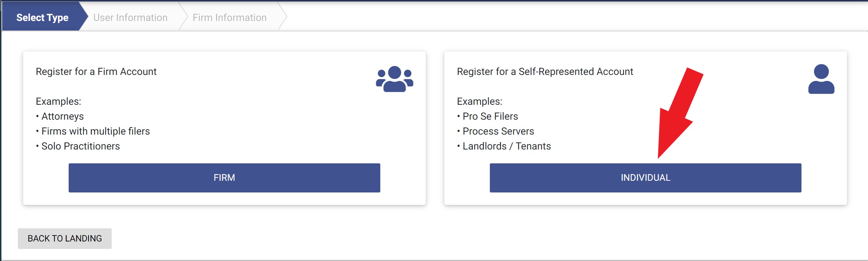Image resolution: width=868 pixels, height=261 pixels.
Task: Open the Firm Information step
Action: pyautogui.click(x=229, y=17)
